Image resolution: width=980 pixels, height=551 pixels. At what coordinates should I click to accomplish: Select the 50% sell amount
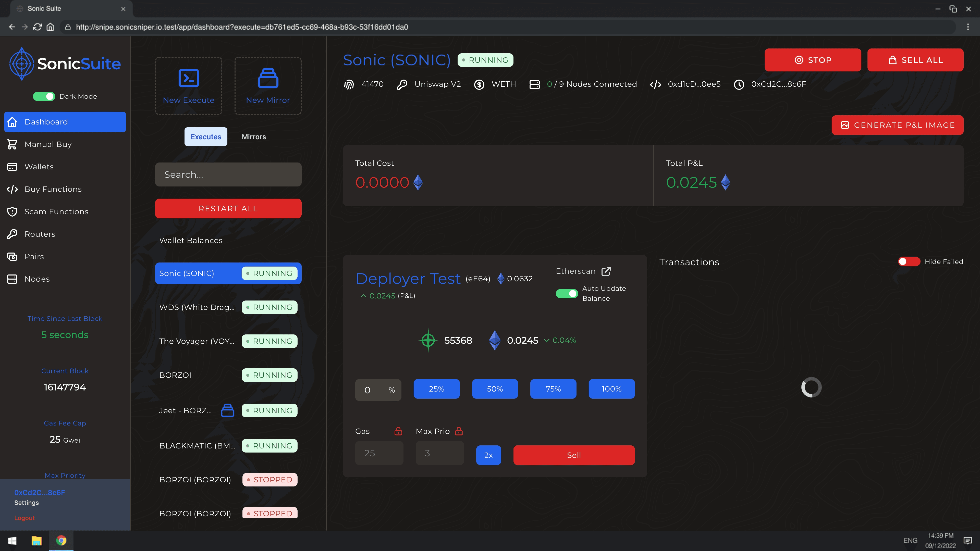[495, 389]
